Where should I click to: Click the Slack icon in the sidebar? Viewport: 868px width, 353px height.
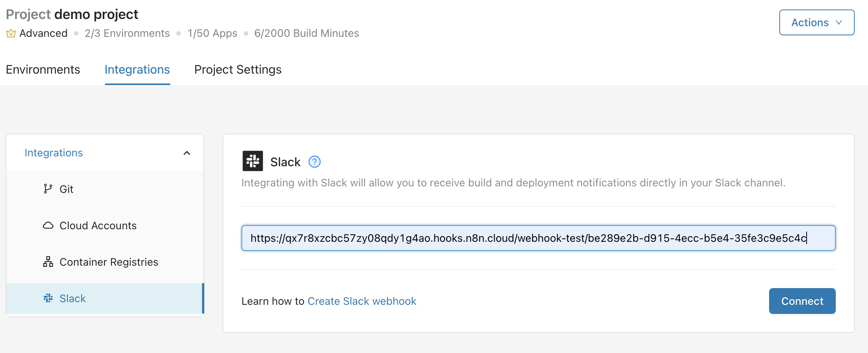point(48,298)
